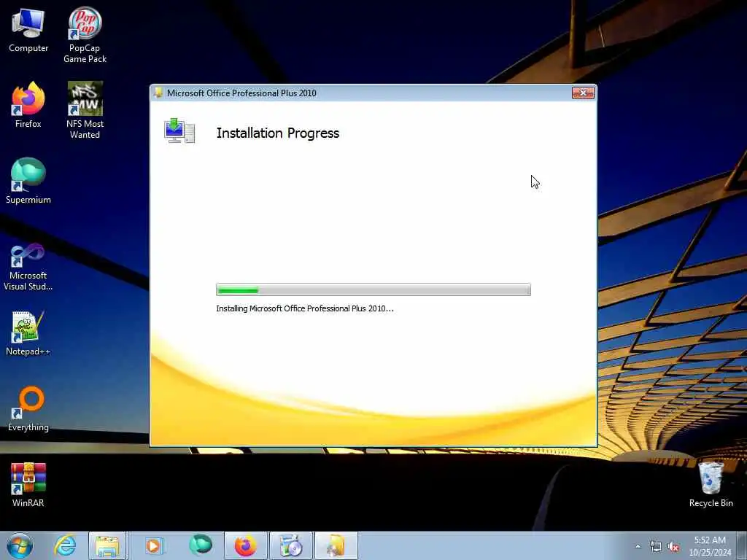Click the setup window title text
The image size is (747, 560).
(x=241, y=93)
